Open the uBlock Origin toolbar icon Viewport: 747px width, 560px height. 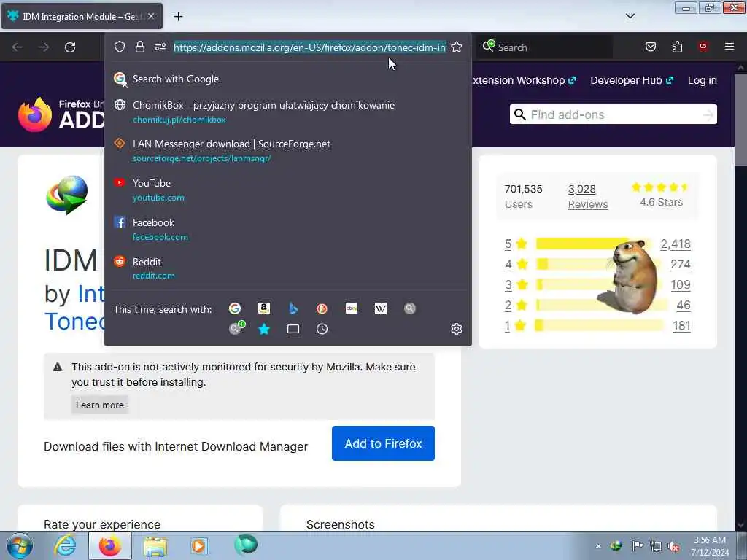[x=703, y=46]
